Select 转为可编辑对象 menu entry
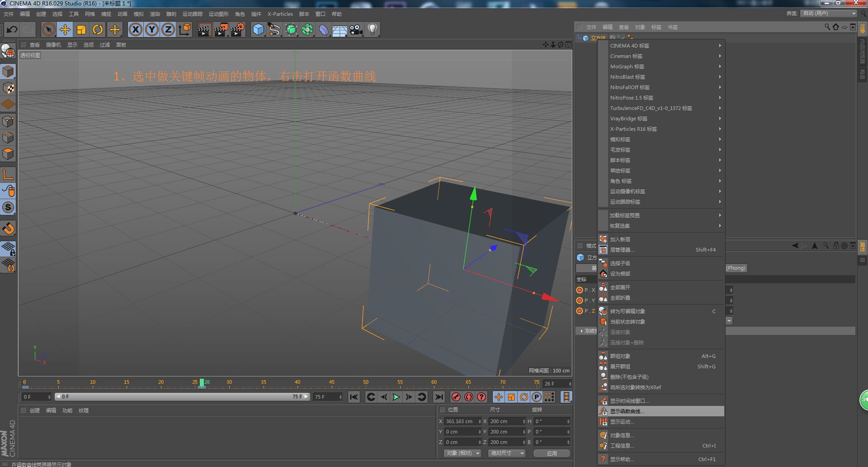 [661, 311]
